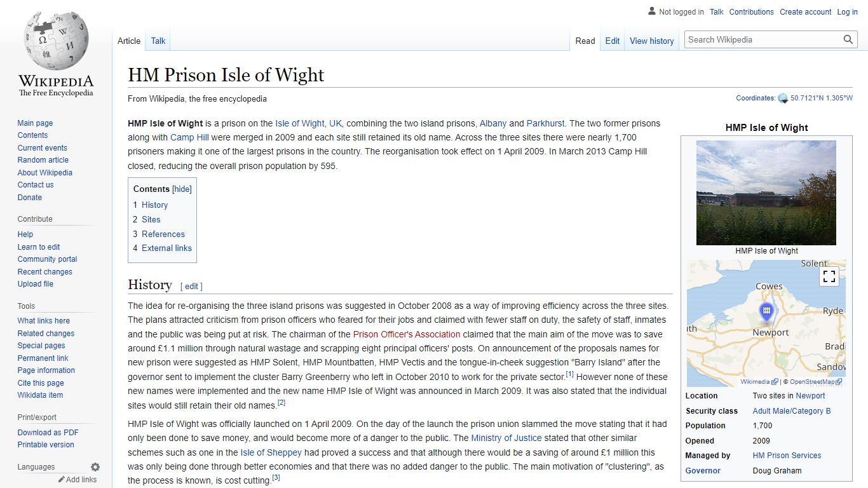The width and height of the screenshot is (868, 488).
Task: Click Create account link
Action: tap(805, 11)
